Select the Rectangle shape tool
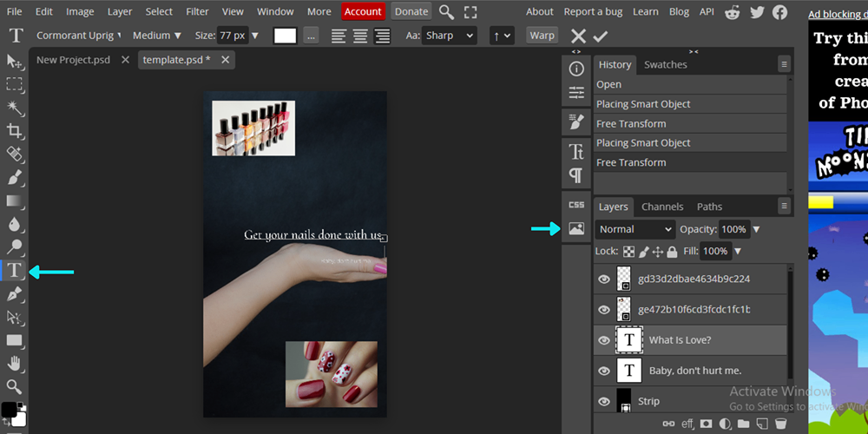The image size is (868, 434). coord(14,340)
